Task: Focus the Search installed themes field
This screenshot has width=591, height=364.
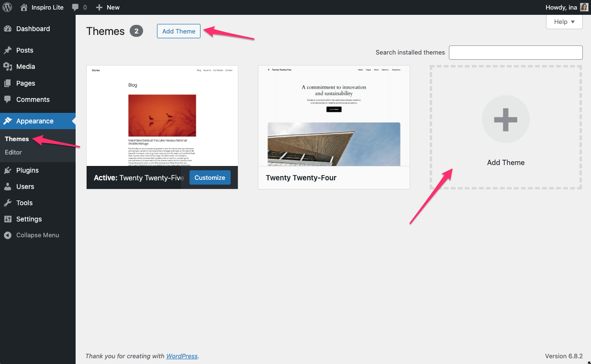Action: [x=515, y=53]
